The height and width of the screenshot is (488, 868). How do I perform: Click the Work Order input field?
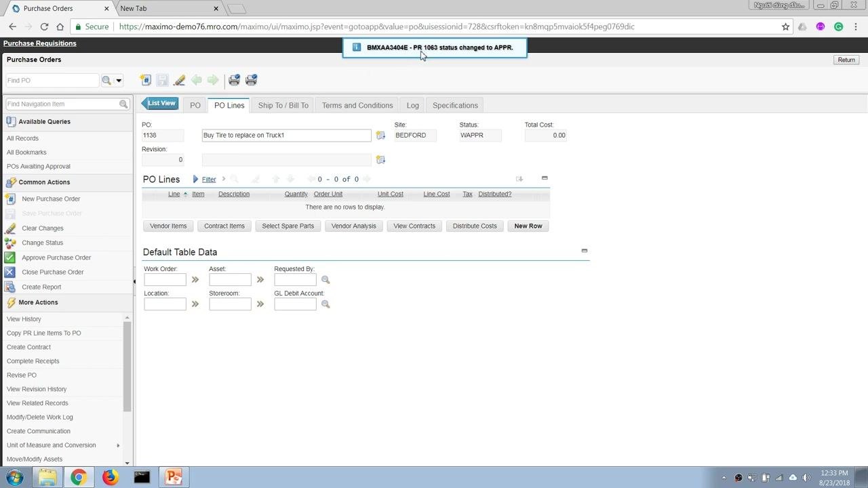(x=165, y=280)
